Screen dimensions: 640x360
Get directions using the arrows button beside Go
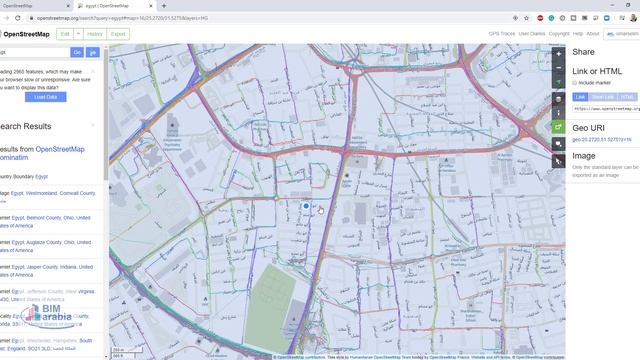point(93,52)
